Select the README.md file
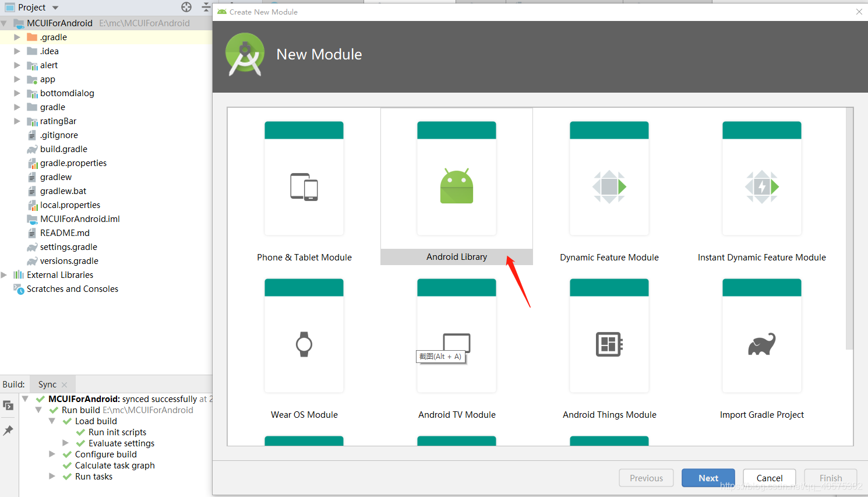868x497 pixels. 65,233
